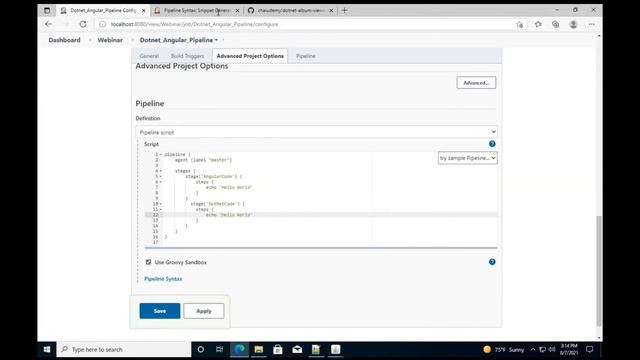Open browser Settings and more menu
Image resolution: width=640 pixels, height=360 pixels.
click(x=591, y=24)
